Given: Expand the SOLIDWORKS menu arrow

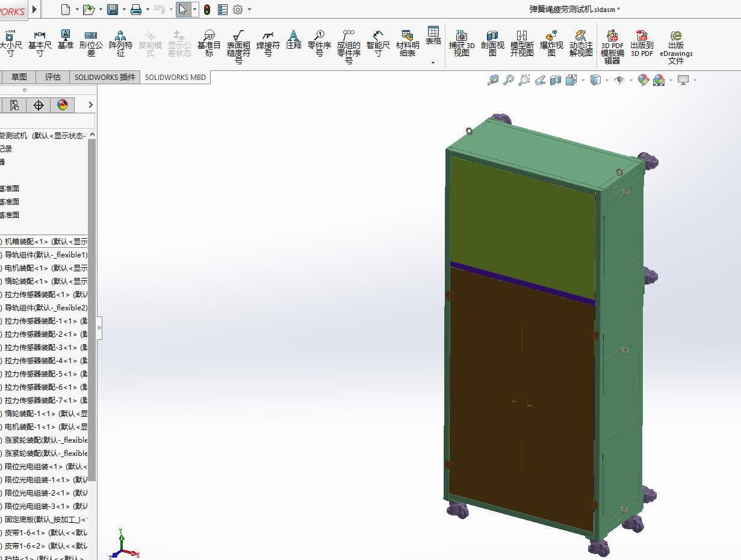Looking at the screenshot, I should 34,9.
